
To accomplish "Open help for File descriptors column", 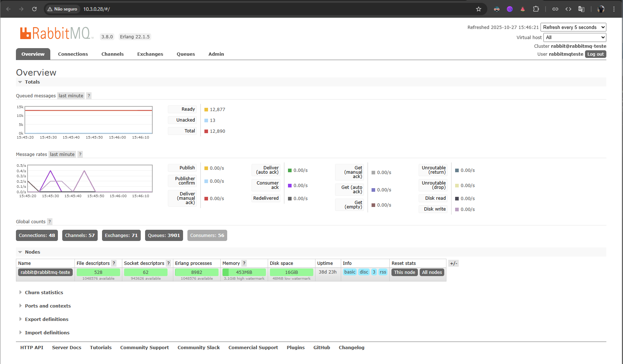I will point(114,263).
